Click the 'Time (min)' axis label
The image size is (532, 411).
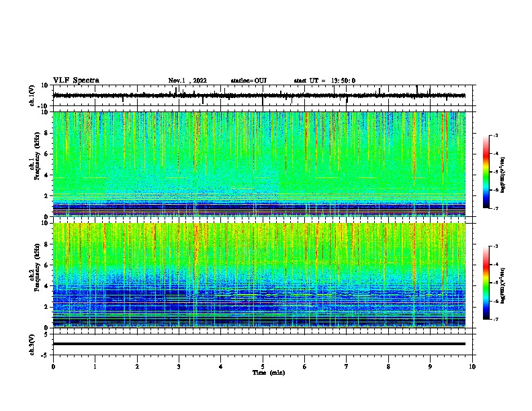click(269, 373)
